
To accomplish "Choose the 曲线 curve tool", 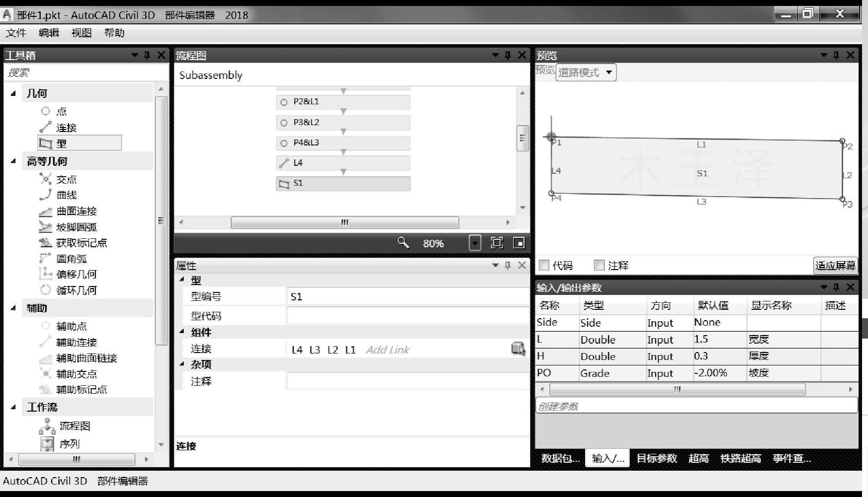I will point(59,195).
